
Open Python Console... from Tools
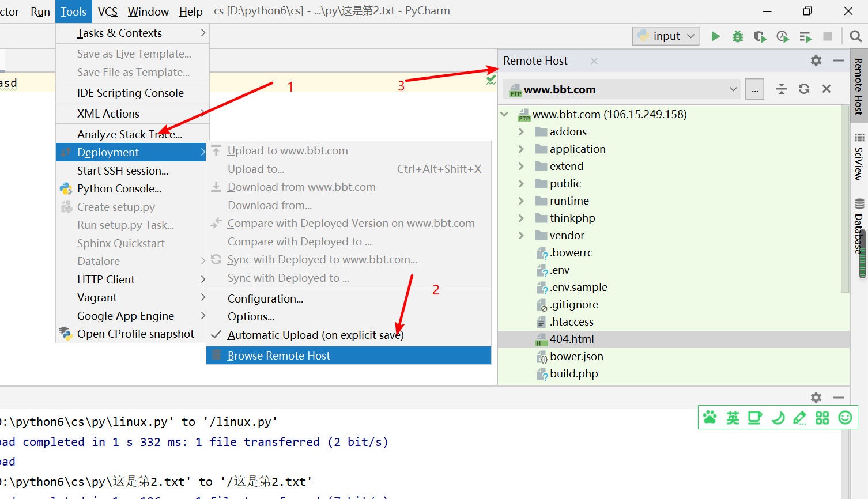[x=132, y=188]
